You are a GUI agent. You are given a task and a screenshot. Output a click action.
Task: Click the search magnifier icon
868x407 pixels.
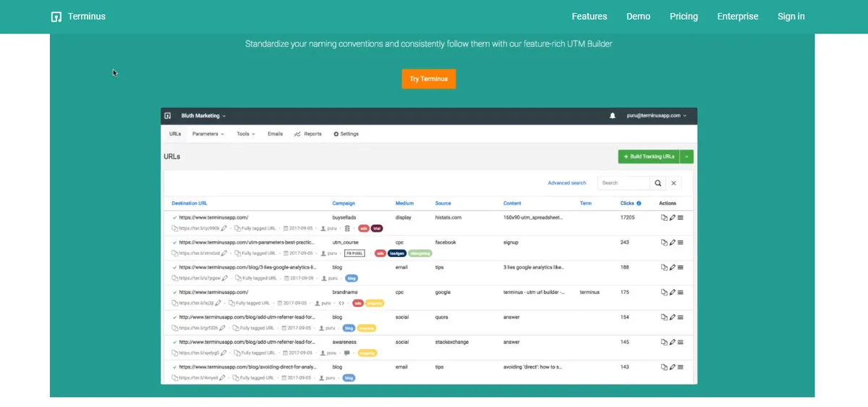[658, 183]
